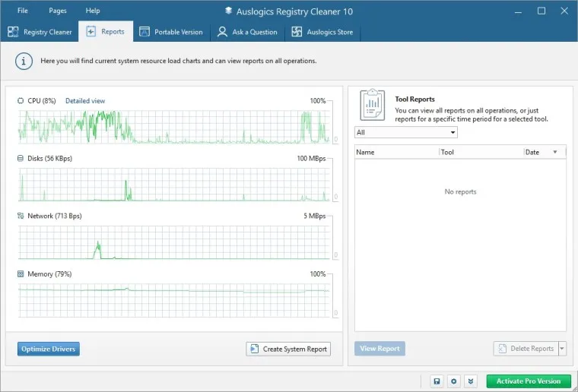Click the Disks activity chart
The image size is (578, 392).
tap(173, 185)
